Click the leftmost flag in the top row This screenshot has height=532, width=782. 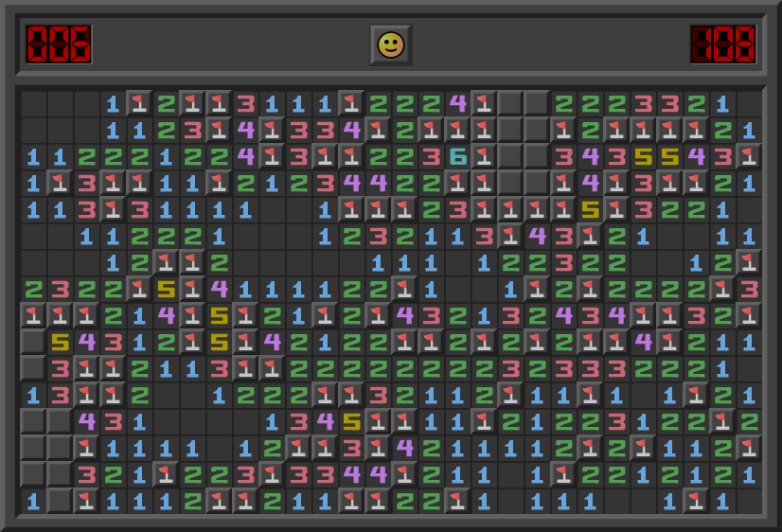coord(140,103)
